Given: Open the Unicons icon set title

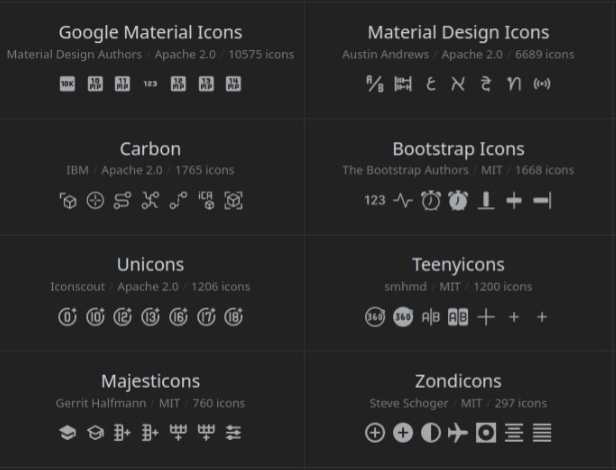Looking at the screenshot, I should coord(150,264).
